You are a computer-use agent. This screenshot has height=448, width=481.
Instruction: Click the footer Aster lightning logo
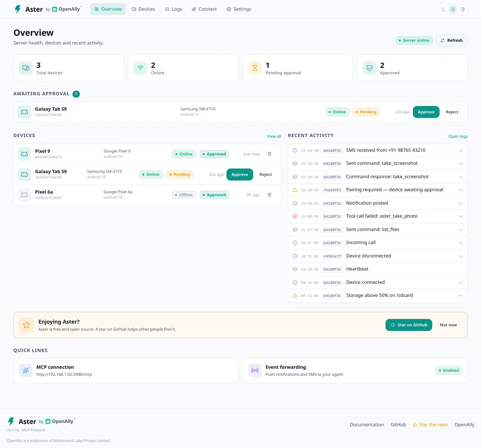pos(11,421)
